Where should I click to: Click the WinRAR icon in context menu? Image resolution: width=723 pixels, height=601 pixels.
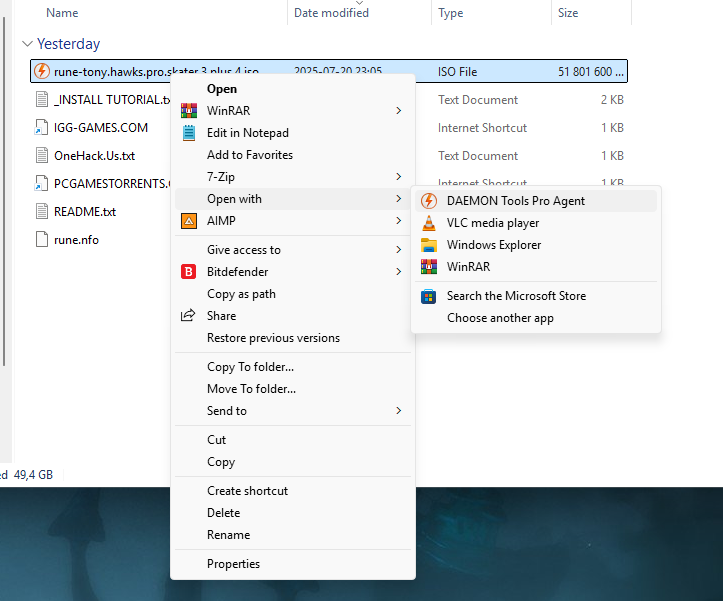pos(189,111)
